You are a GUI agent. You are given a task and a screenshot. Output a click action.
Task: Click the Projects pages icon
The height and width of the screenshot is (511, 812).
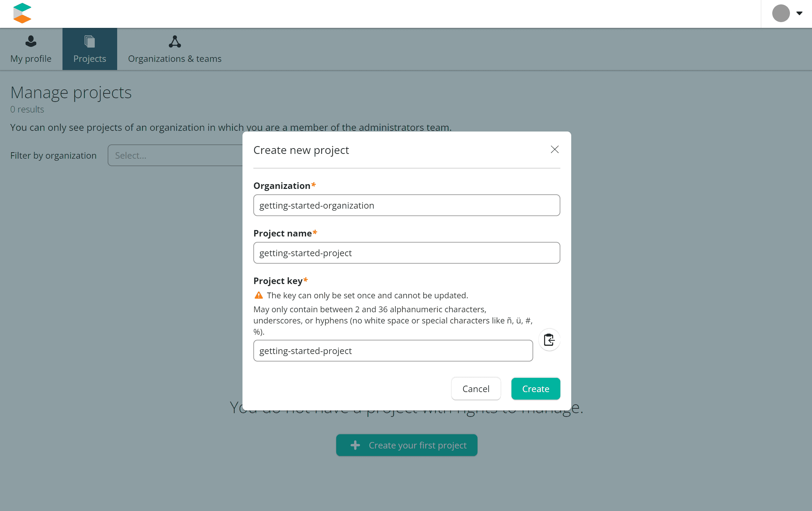[90, 41]
